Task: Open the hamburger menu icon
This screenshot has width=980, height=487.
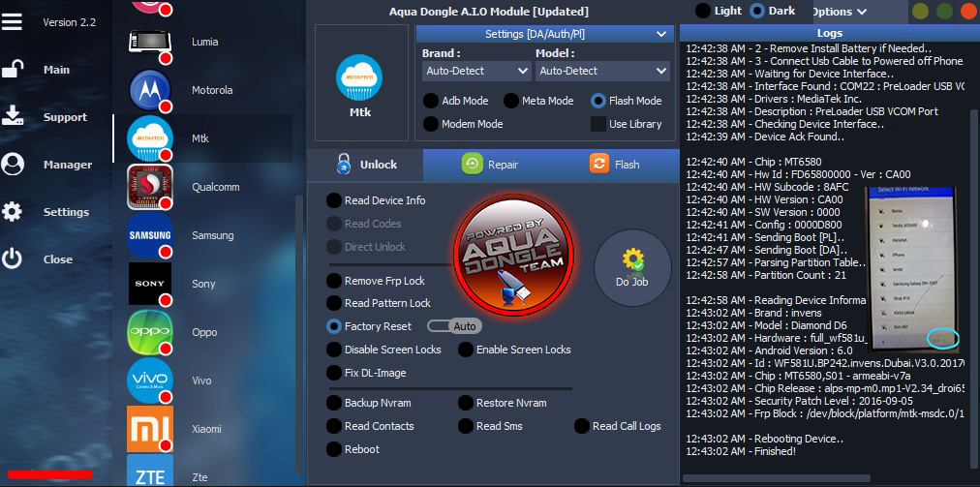Action: 12,22
